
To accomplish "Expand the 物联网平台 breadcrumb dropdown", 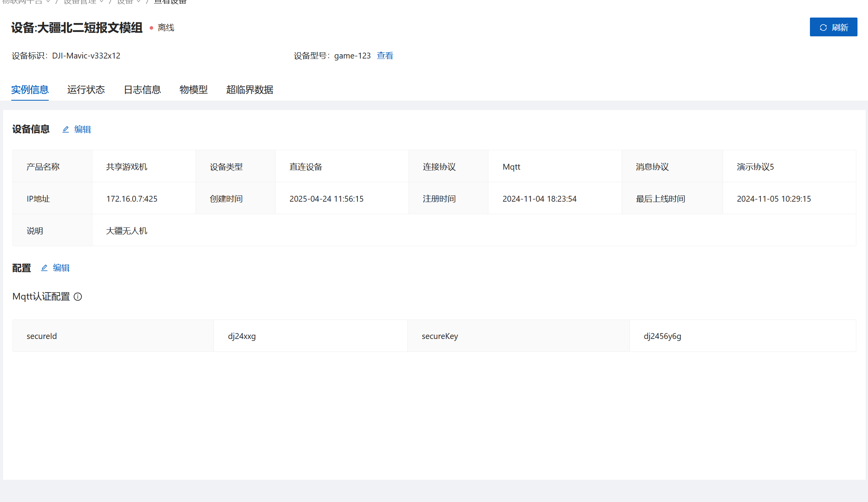I will tap(48, 2).
